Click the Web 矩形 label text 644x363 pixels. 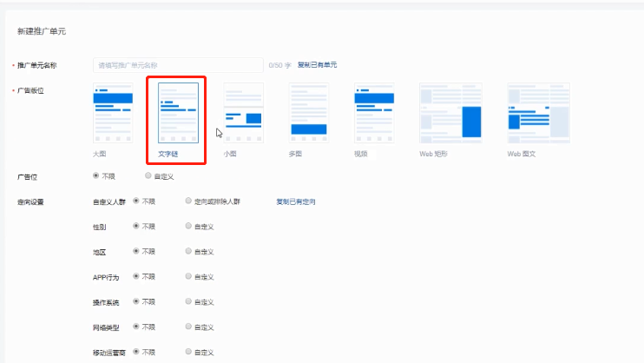[433, 154]
